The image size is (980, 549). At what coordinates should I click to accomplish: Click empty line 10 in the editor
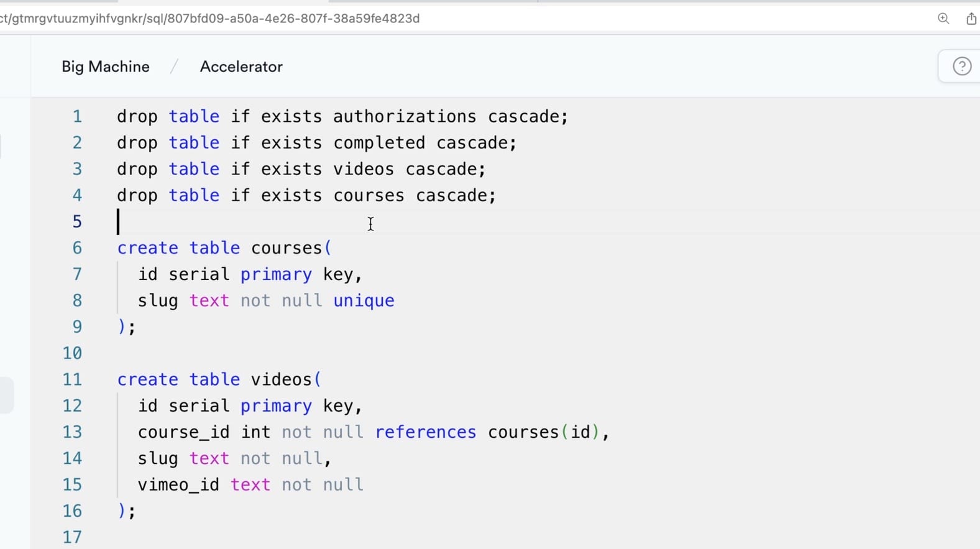[311, 353]
